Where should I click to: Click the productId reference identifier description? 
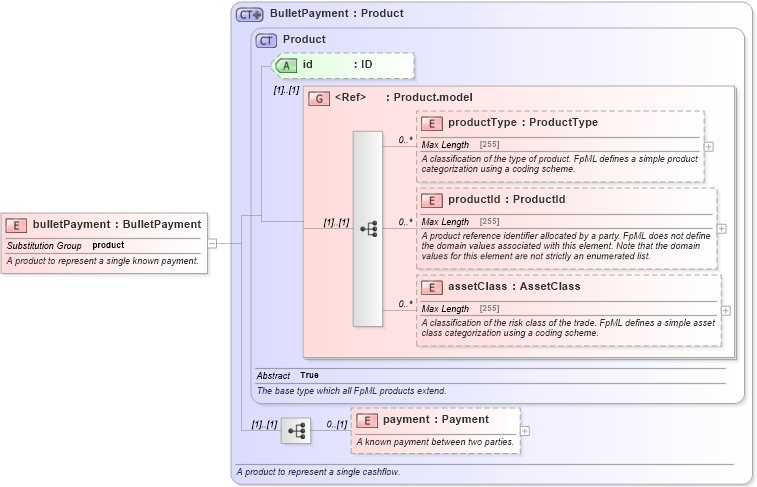click(x=566, y=246)
